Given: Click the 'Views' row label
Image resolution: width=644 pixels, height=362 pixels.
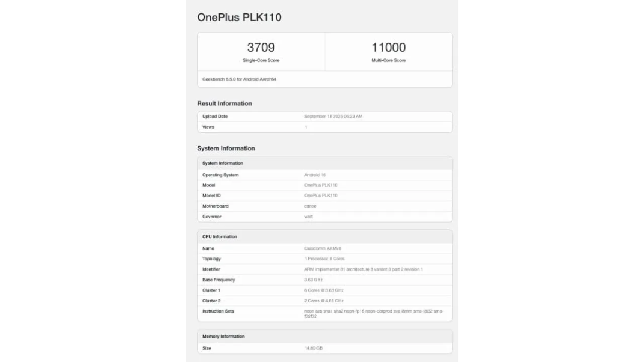Looking at the screenshot, I should (x=208, y=127).
